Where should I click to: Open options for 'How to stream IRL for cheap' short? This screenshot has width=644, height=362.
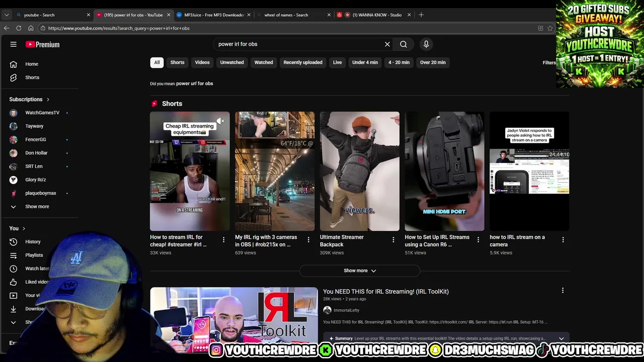point(223,240)
